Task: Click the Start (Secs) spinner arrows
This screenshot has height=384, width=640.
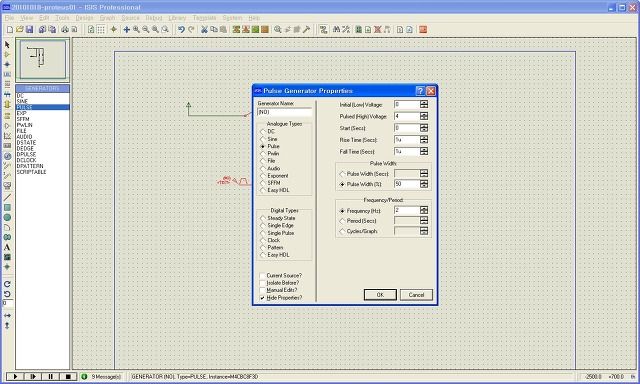Action: (424, 128)
